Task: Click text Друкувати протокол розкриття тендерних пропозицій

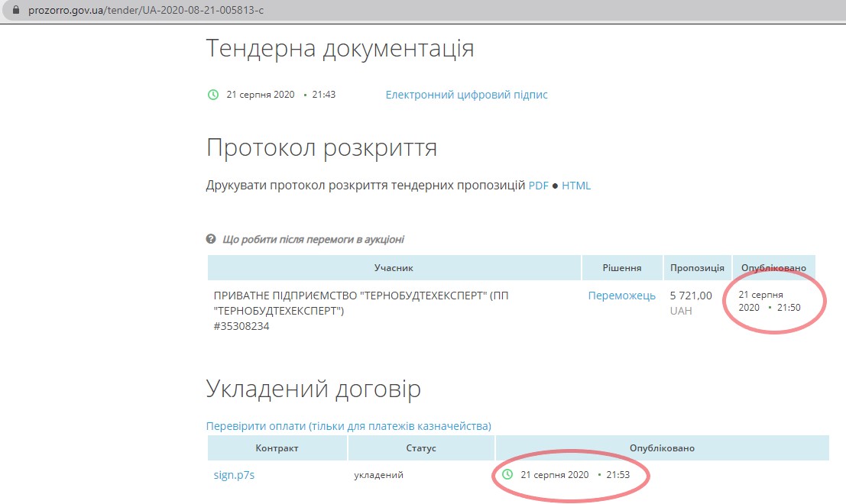Action: 365,186
